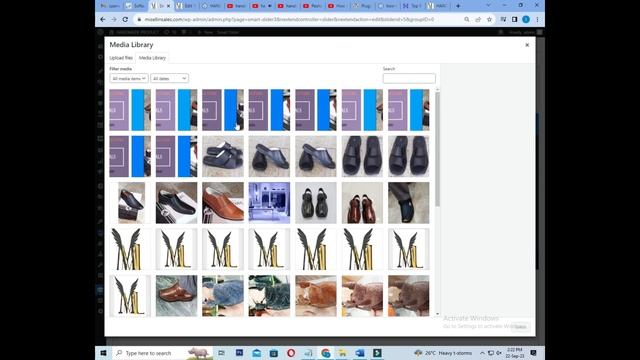Open Chrome from the taskbar
The width and height of the screenshot is (640, 360).
[326, 353]
